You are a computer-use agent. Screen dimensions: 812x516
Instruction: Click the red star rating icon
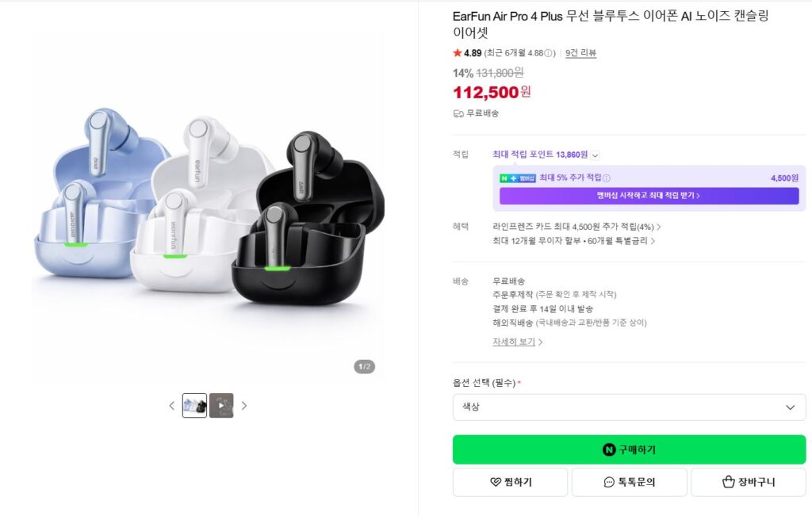pyautogui.click(x=457, y=53)
